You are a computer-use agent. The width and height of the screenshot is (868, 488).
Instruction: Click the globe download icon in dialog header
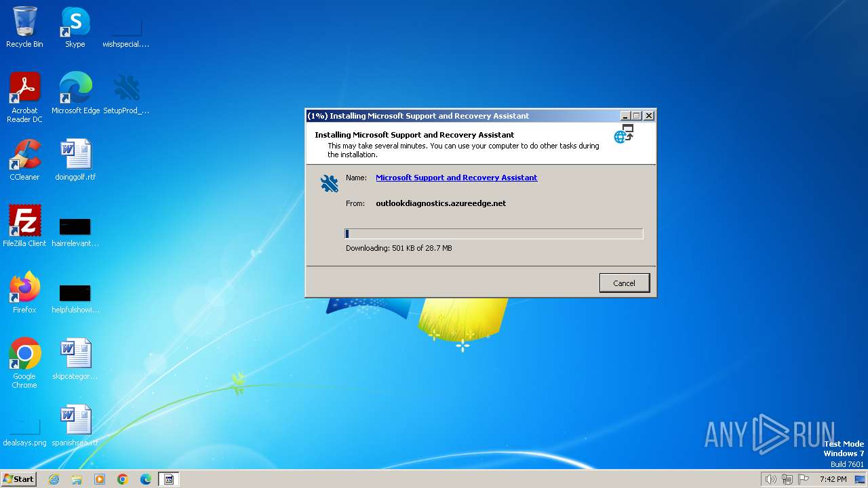click(624, 134)
